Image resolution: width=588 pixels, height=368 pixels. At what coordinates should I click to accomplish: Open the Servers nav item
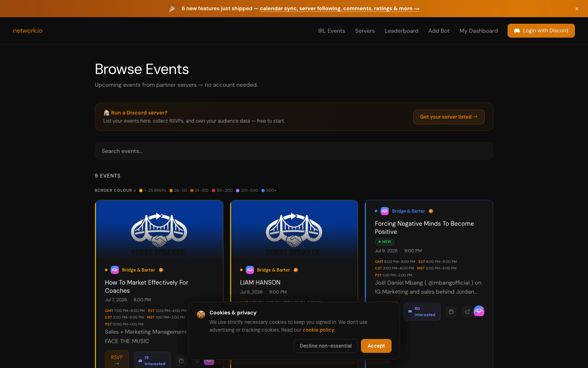coord(365,31)
